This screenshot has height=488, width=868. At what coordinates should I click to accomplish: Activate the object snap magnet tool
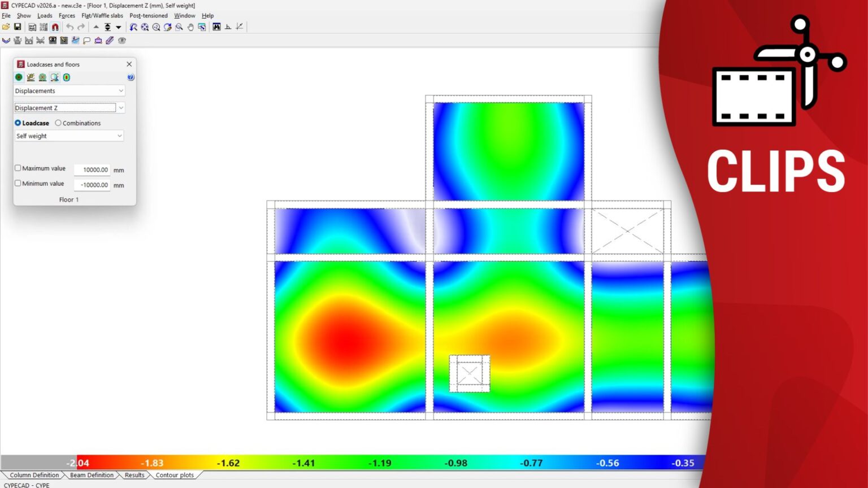[x=54, y=27]
